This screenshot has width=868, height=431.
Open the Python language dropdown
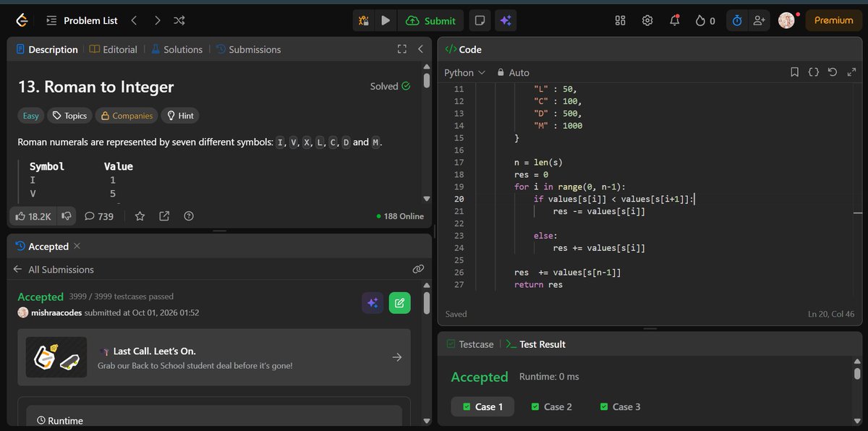point(464,72)
